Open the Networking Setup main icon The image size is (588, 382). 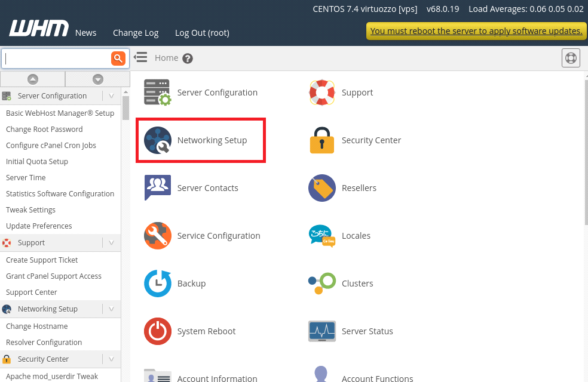point(158,140)
